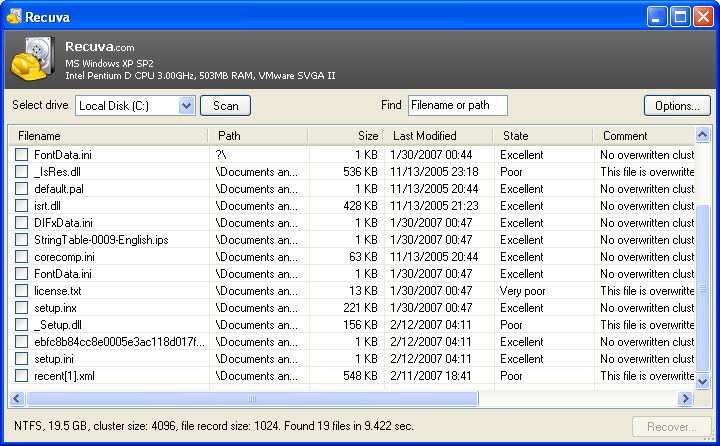Tick the checkbox for _IsRes.dll

[x=21, y=172]
